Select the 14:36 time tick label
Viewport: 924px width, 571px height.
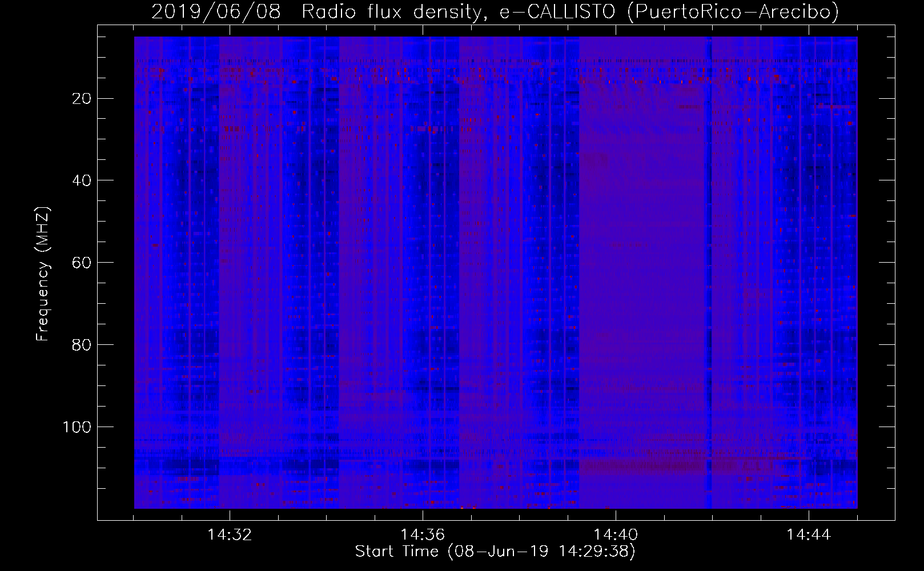[422, 535]
